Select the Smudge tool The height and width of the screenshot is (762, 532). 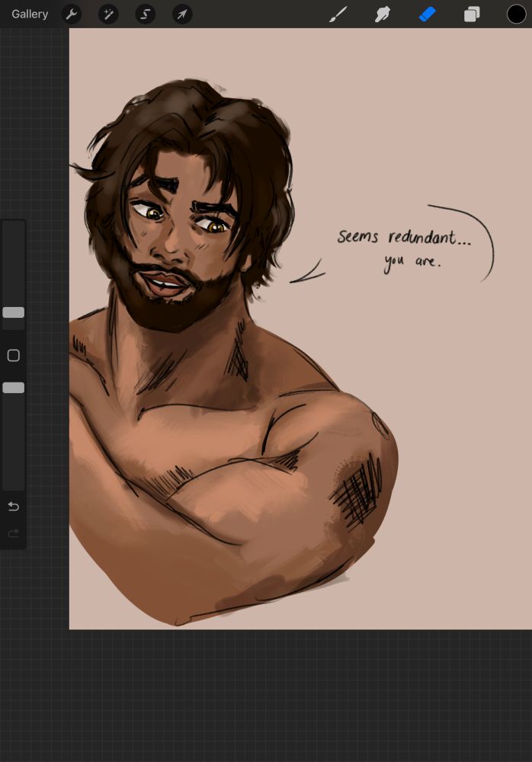[383, 14]
